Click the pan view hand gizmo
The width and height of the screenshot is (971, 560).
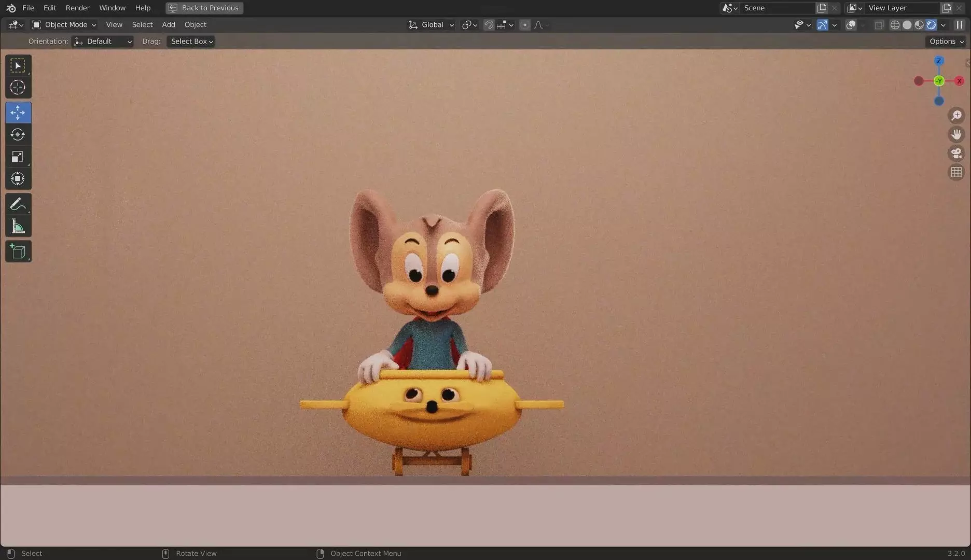956,134
